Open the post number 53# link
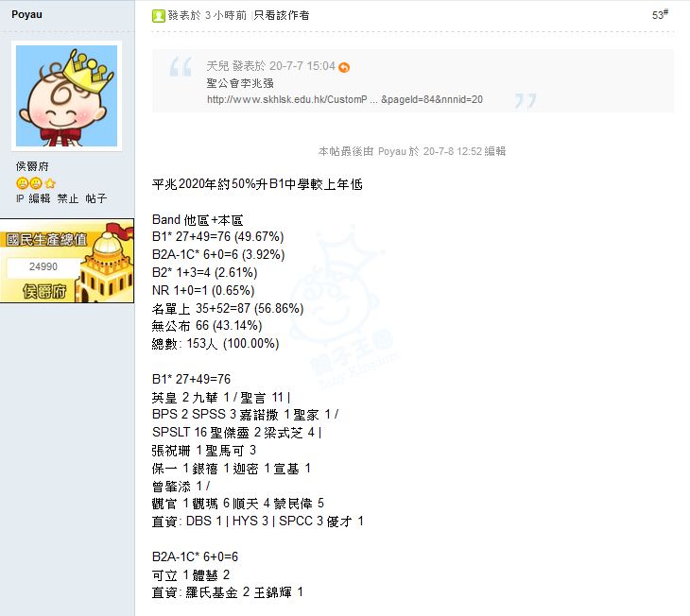The width and height of the screenshot is (690, 616). pos(660,14)
